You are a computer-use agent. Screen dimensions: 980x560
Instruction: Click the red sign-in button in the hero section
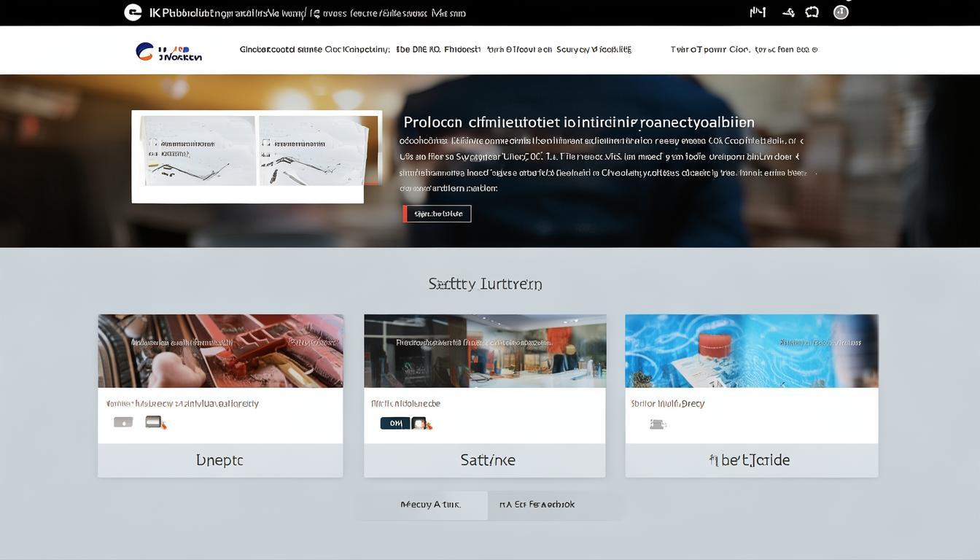(437, 213)
